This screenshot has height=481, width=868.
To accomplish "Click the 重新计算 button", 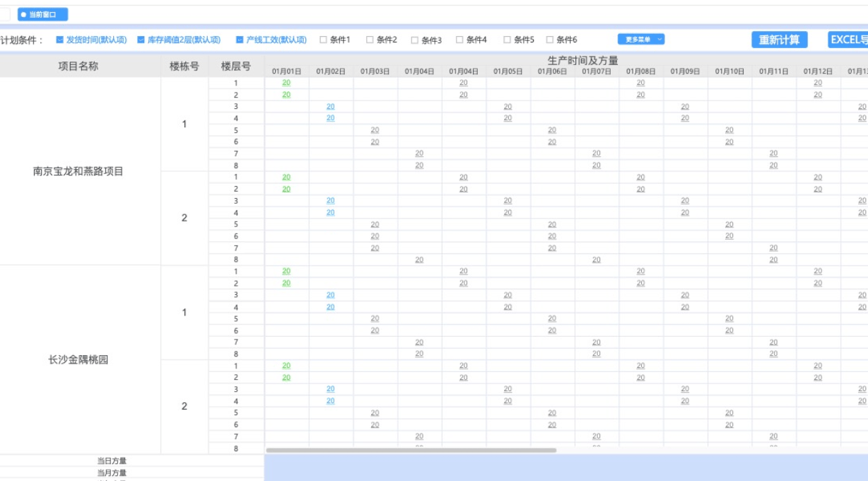I will tap(779, 40).
